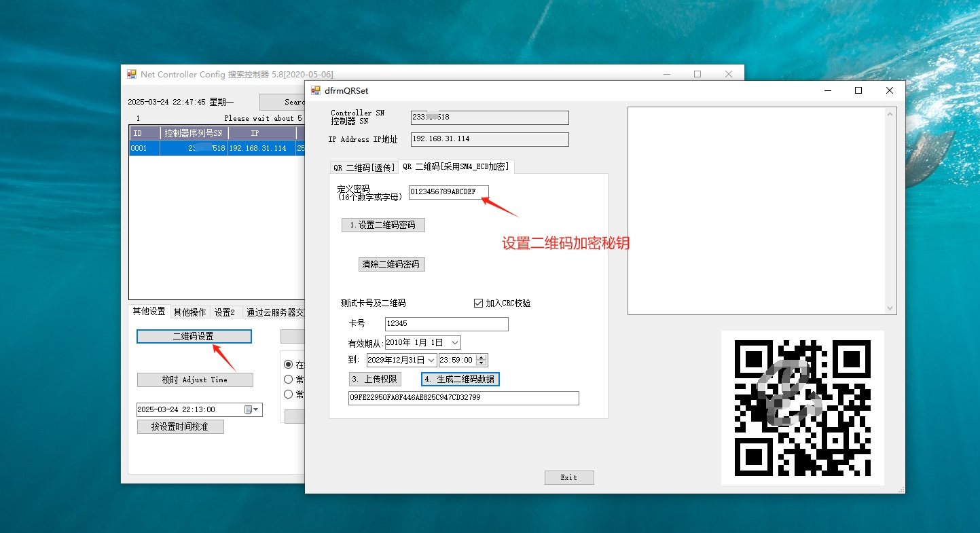Click scroll-up arrow in the empty text panel
The width and height of the screenshot is (980, 533).
(890, 114)
